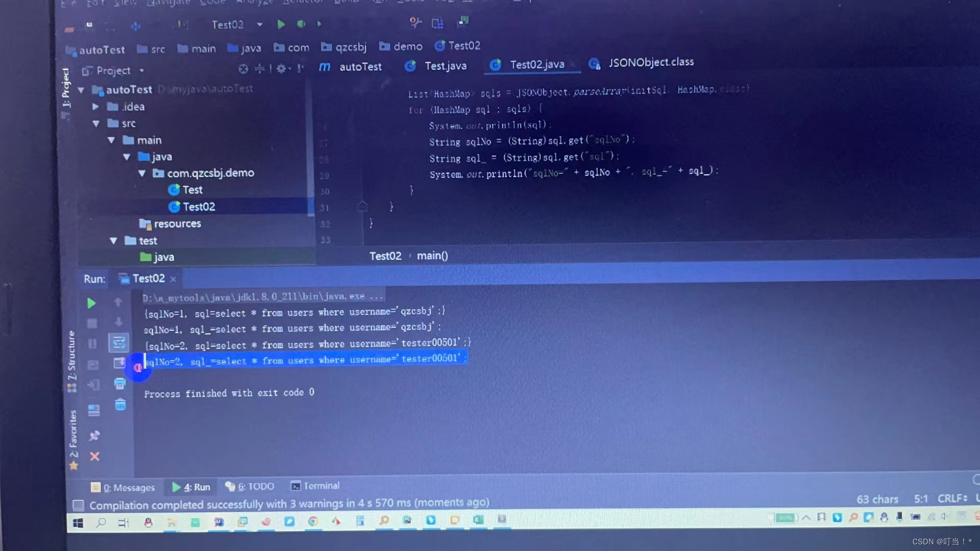The width and height of the screenshot is (980, 551).
Task: Run Test02 with the green toolbar play button
Action: click(x=281, y=24)
